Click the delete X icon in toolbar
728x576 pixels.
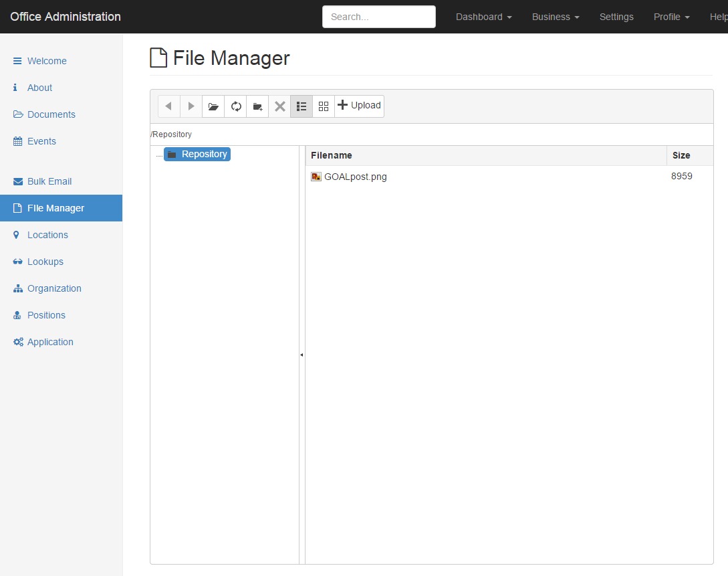[279, 106]
